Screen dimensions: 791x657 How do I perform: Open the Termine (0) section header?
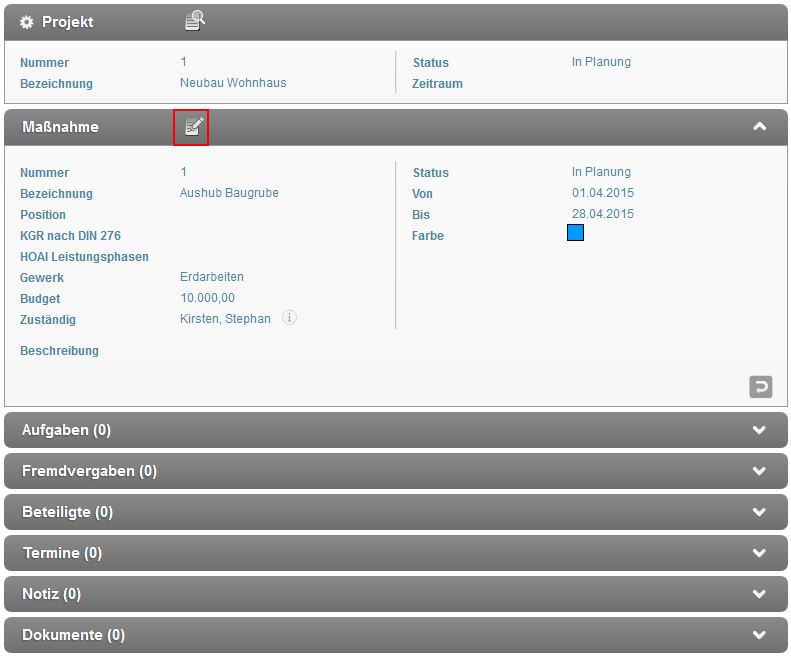62,553
